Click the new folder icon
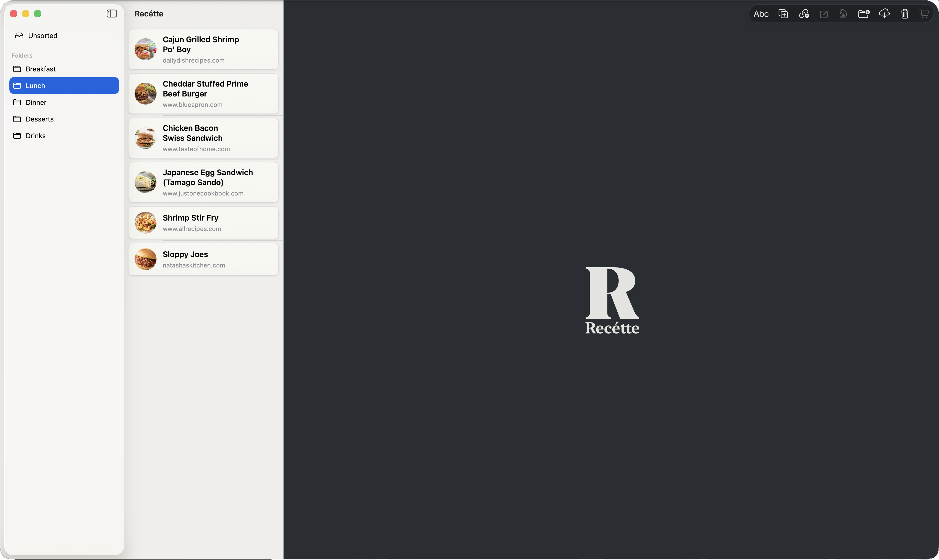 (864, 14)
